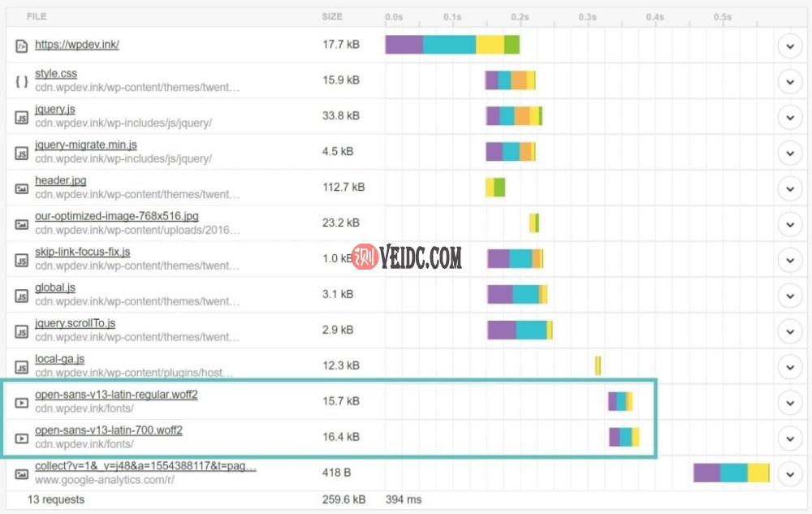Click the 259.6 kB total size
Viewport: 812px width, 514px height.
(x=343, y=499)
